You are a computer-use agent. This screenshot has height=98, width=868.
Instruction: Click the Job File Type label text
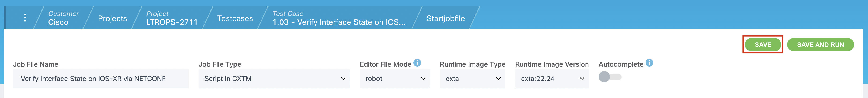(x=220, y=64)
